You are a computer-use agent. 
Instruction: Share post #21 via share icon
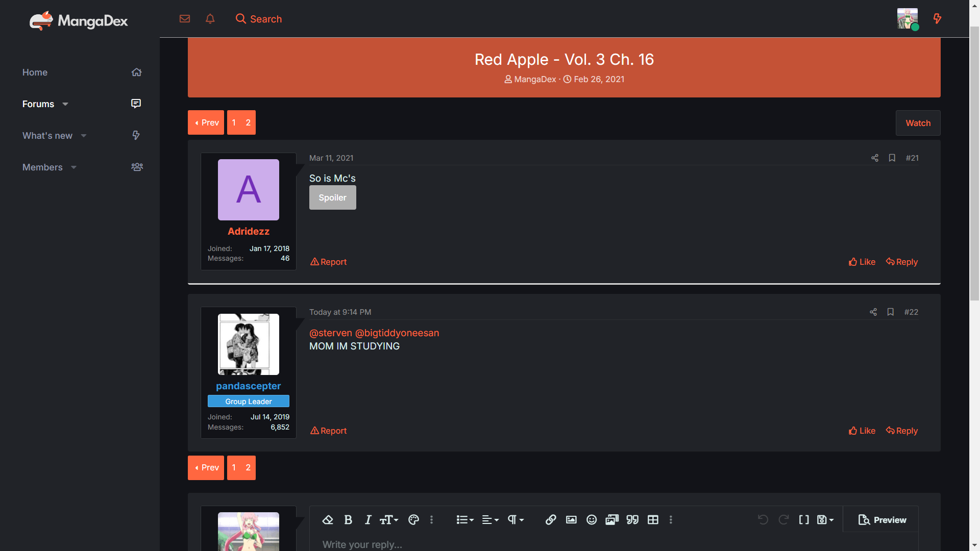pyautogui.click(x=875, y=158)
